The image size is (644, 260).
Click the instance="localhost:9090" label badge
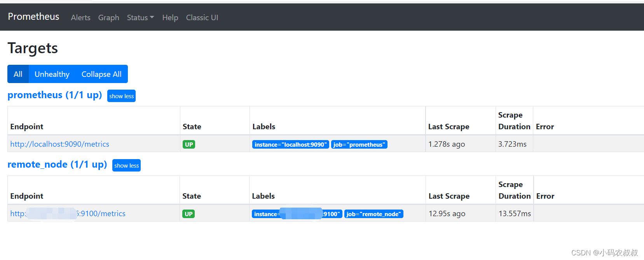click(290, 145)
